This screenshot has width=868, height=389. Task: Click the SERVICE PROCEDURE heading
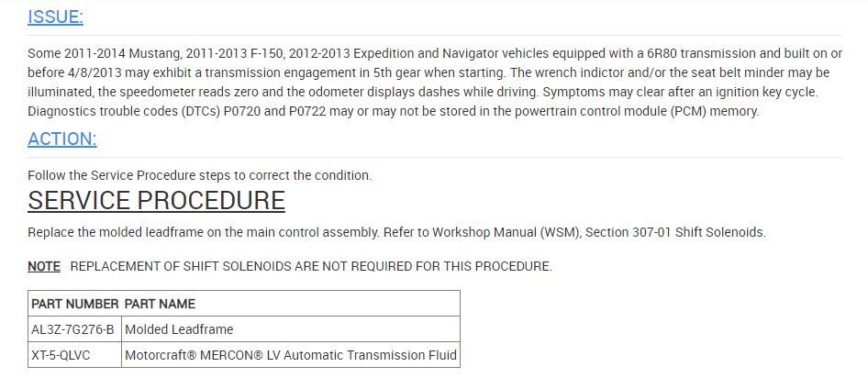point(156,200)
